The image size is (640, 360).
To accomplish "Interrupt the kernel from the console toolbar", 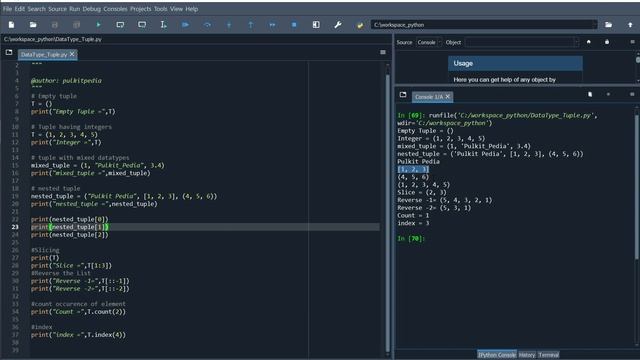I will pos(608,94).
